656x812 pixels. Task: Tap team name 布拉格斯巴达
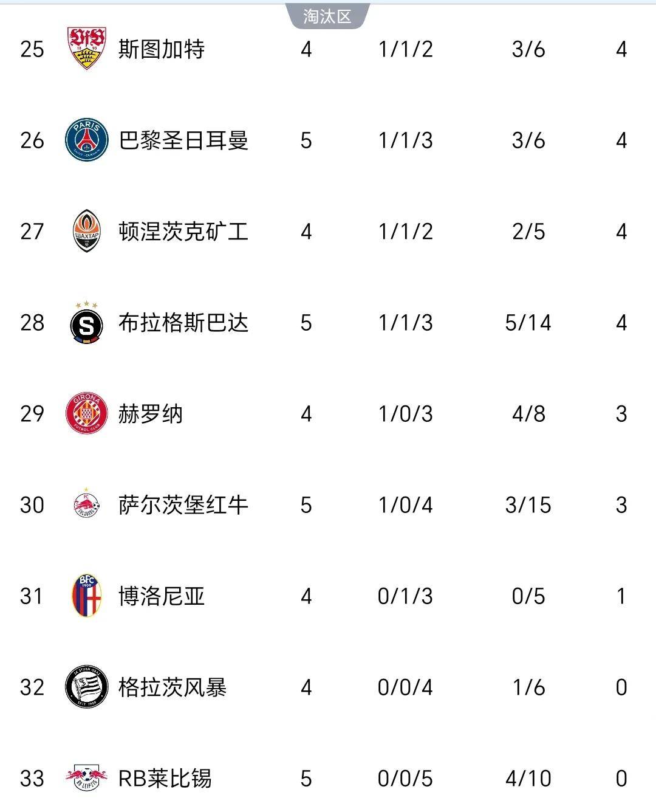(183, 323)
